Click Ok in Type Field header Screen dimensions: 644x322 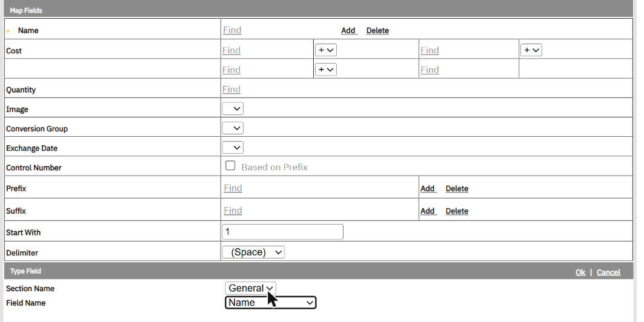click(x=580, y=272)
